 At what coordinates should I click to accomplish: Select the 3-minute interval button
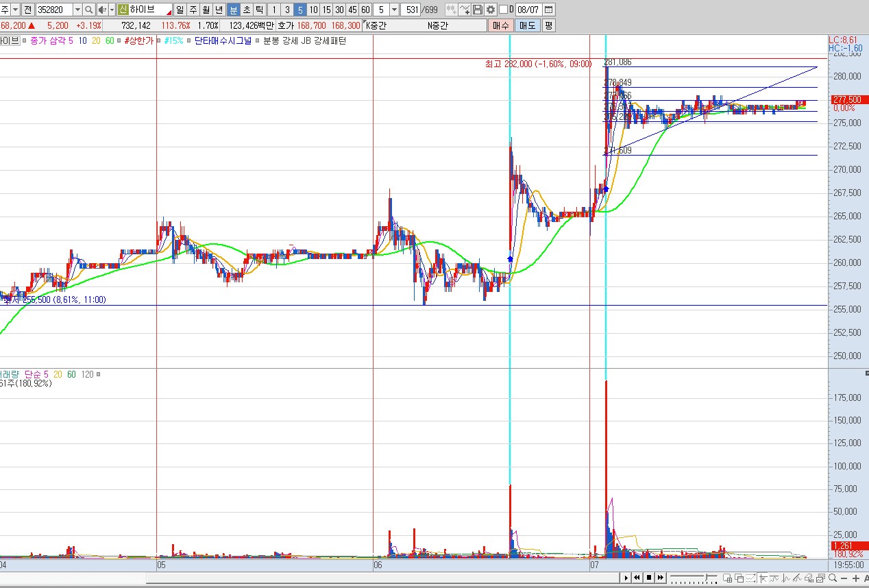[x=287, y=10]
